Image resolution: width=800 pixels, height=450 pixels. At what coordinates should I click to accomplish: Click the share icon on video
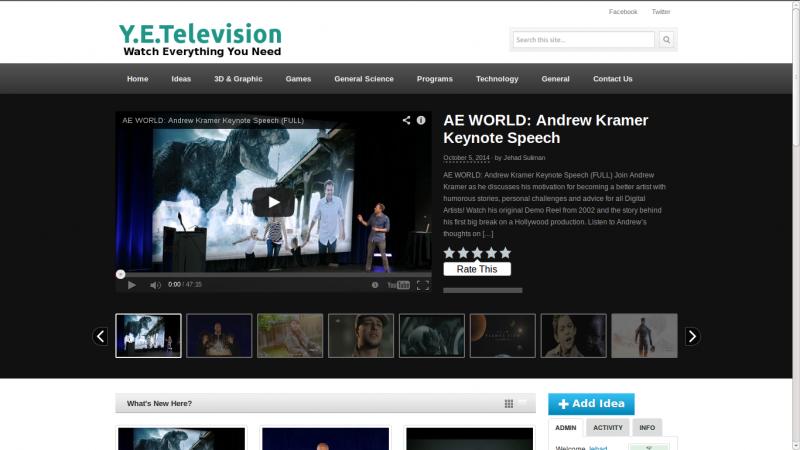coord(406,120)
